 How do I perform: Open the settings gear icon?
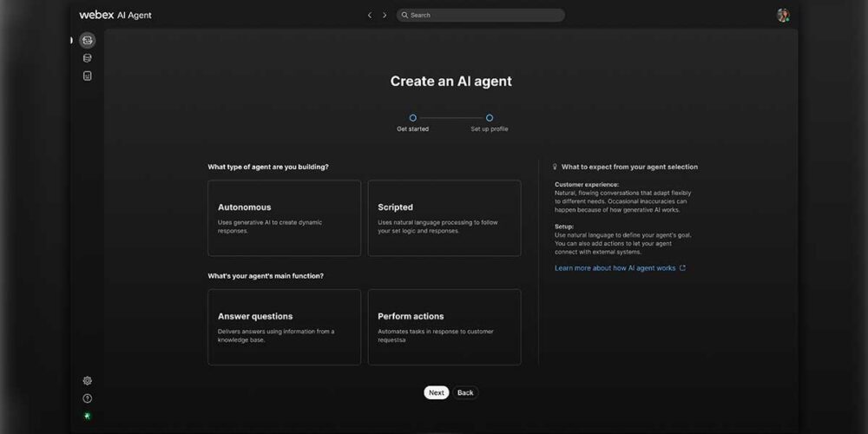87,380
